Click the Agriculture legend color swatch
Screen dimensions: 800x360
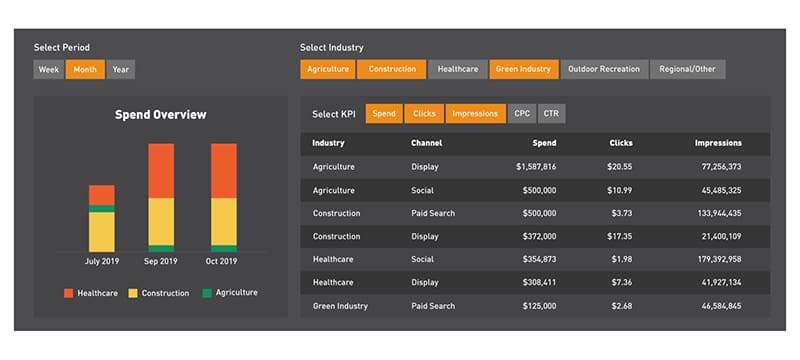coord(207,293)
